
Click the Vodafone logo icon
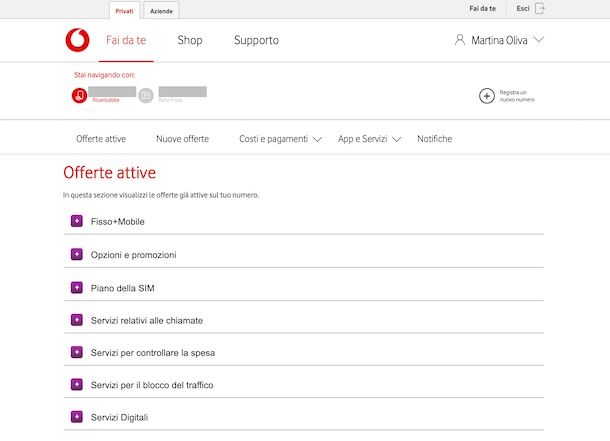77,40
